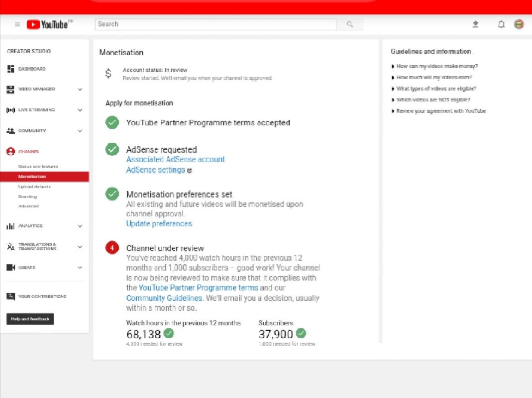Open Upload defaults submenu item
This screenshot has height=398, width=532.
click(34, 187)
